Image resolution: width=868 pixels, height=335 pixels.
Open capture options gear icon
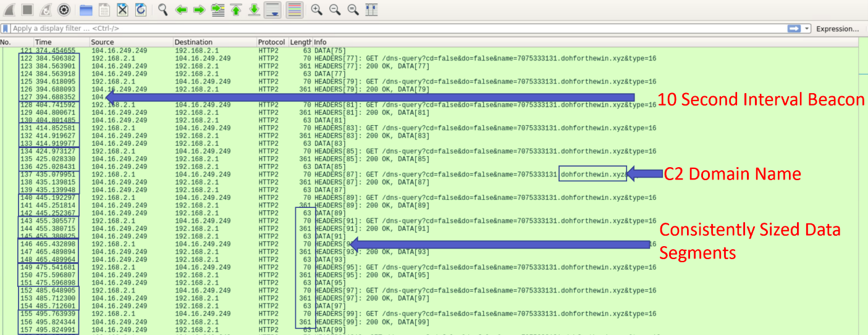coord(64,9)
